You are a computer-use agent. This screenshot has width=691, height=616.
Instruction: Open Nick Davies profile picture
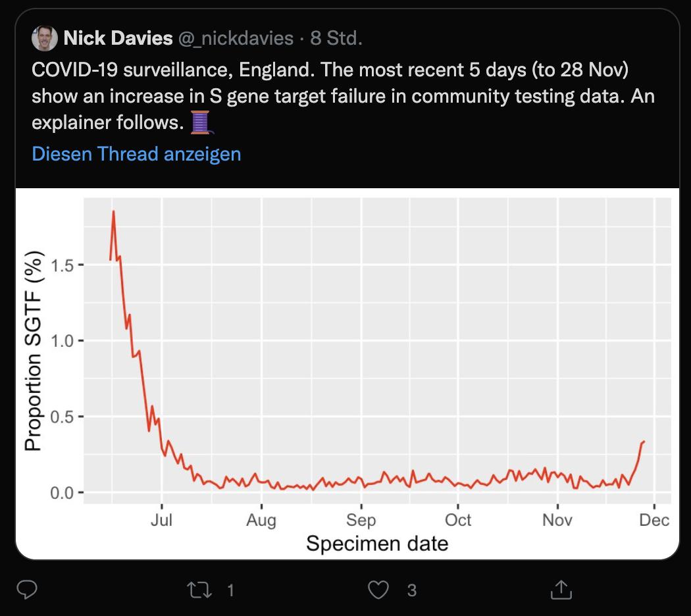45,38
